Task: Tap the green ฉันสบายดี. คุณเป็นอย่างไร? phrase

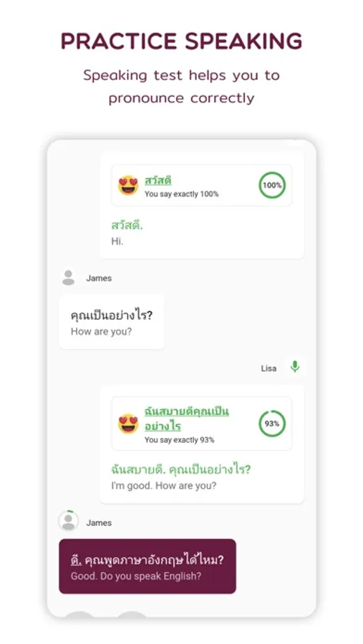Action: point(181,469)
